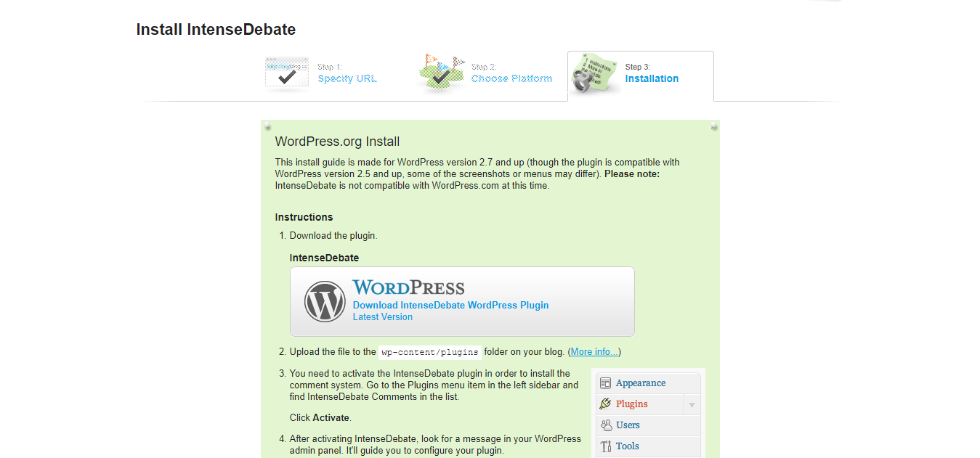980x458 pixels.
Task: Open the Specify URL step link
Action: pos(347,78)
